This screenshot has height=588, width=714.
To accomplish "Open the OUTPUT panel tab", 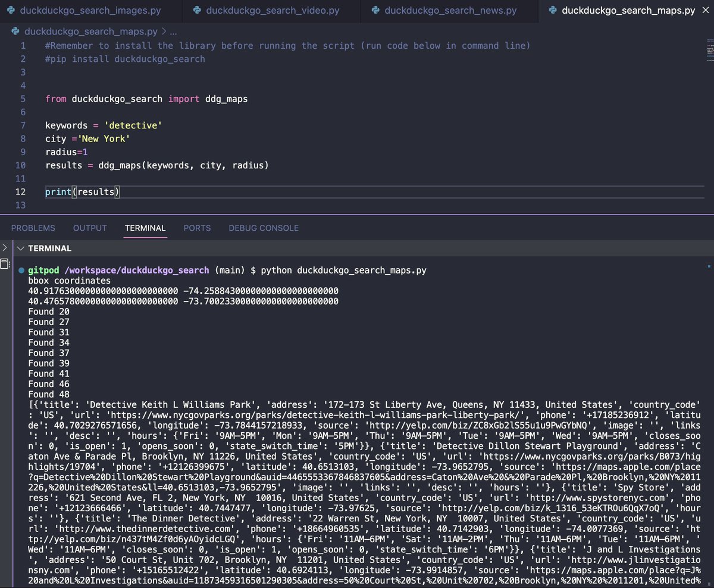I will pyautogui.click(x=90, y=228).
